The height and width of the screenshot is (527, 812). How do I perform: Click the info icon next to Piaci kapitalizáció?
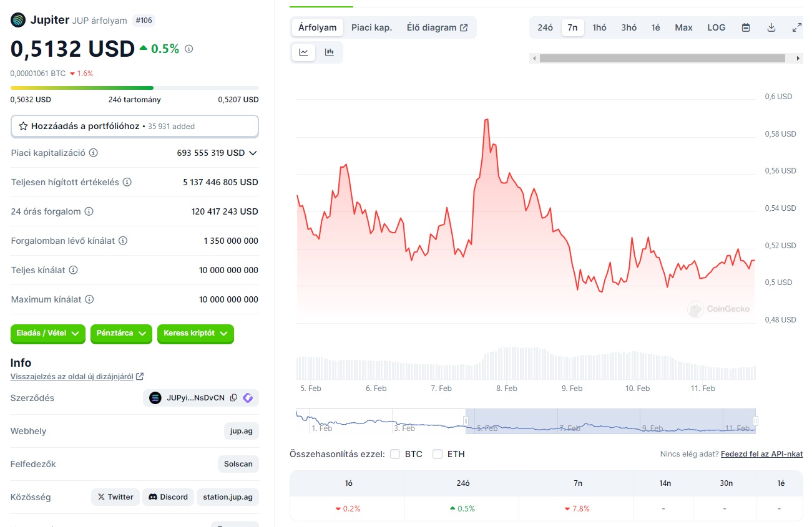click(94, 153)
